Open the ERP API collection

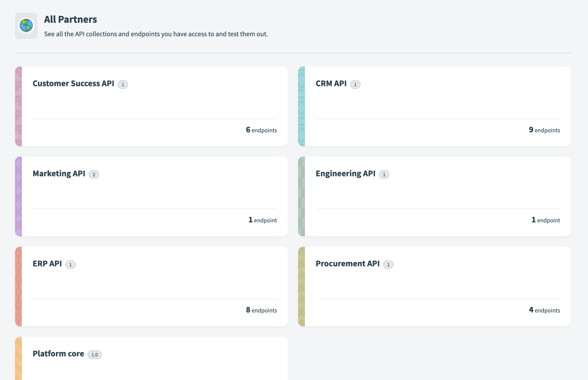[x=47, y=264]
